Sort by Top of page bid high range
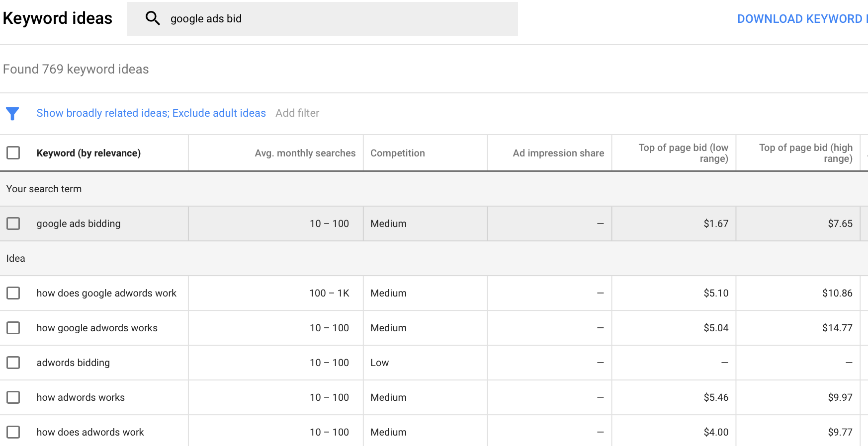Screen dimensions: 868x446 click(805, 153)
